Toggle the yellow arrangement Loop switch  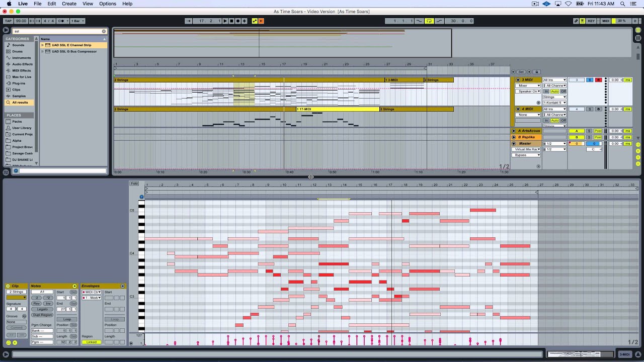[429, 21]
